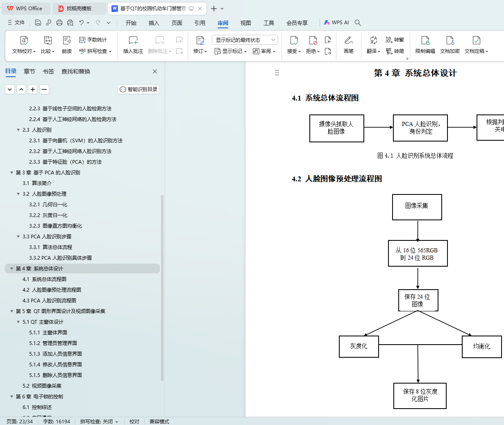
Task: Open the WPS AI assistant
Action: coord(336,23)
